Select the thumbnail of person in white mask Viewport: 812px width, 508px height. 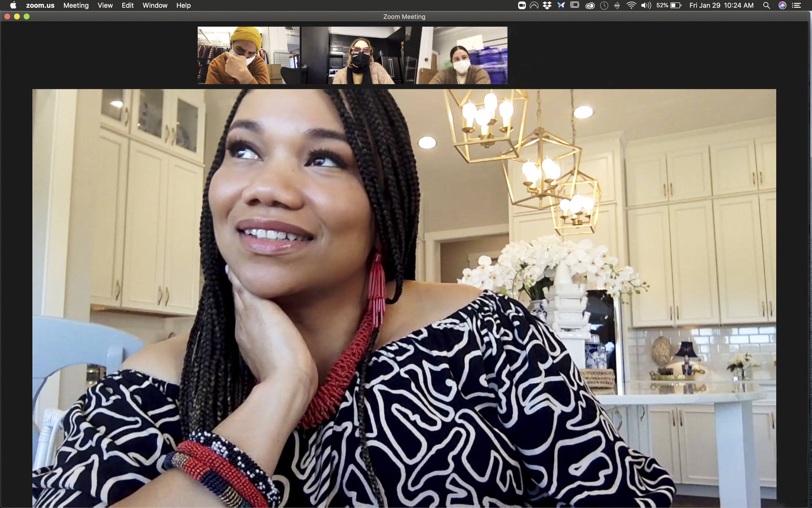point(456,55)
